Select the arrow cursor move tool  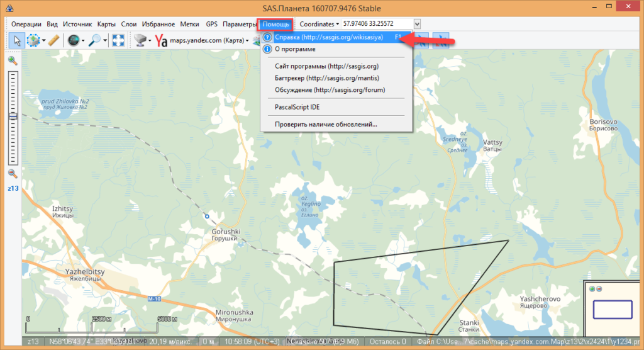pos(17,40)
